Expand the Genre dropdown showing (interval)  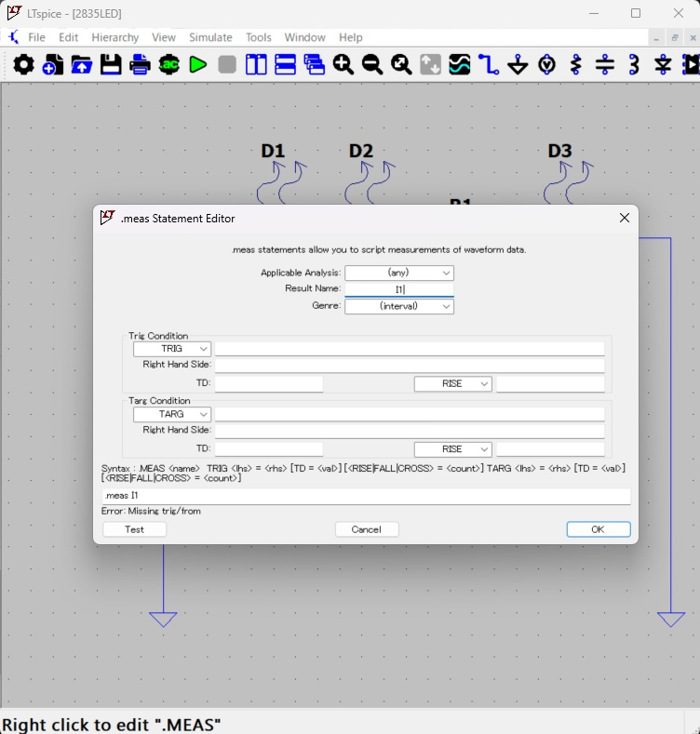[x=399, y=306]
